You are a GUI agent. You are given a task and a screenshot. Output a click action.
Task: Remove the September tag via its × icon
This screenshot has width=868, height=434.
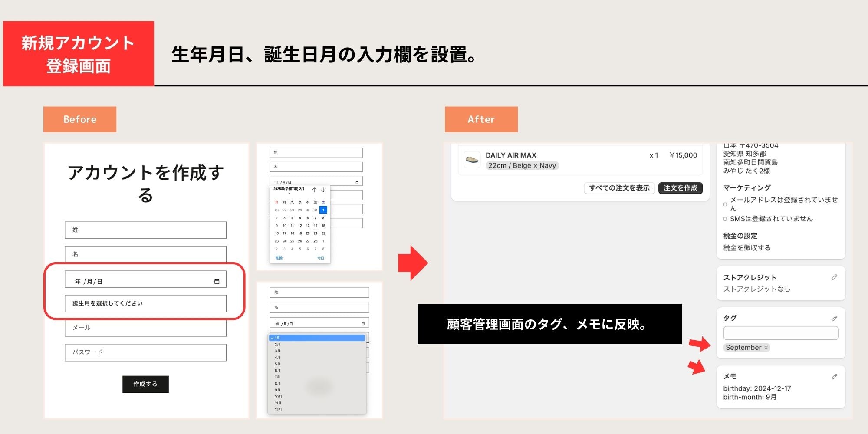tap(766, 347)
